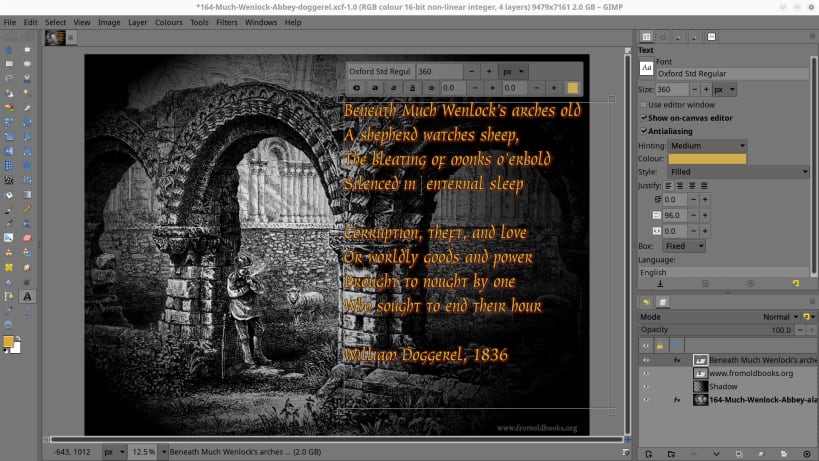Screen dimensions: 819x461
Task: Select the www.fromoldbooks.org layer
Action: (751, 373)
